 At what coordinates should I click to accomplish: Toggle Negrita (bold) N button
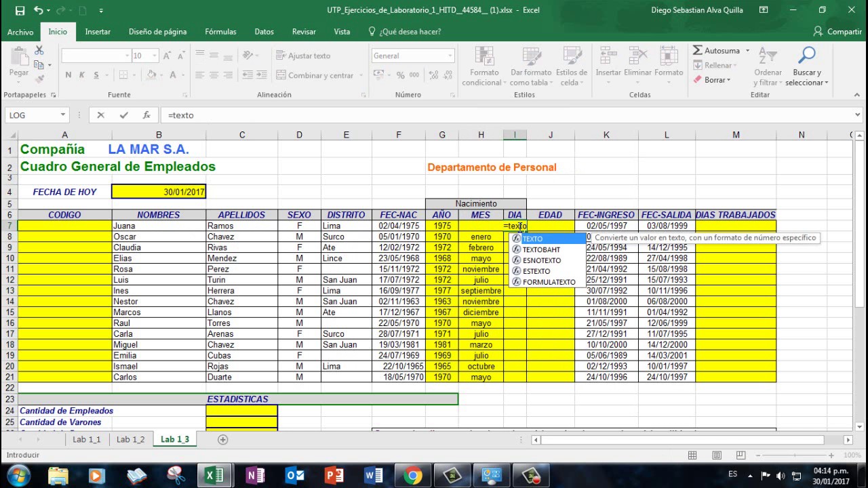pos(68,75)
